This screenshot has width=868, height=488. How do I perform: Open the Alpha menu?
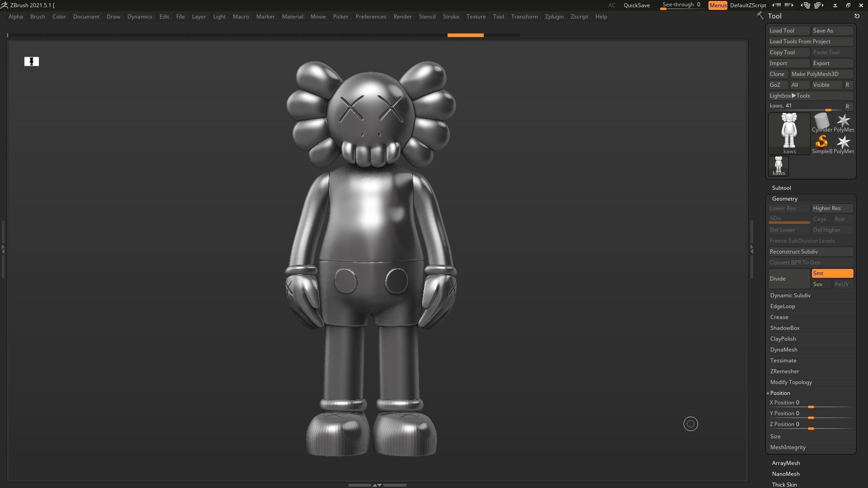15,17
